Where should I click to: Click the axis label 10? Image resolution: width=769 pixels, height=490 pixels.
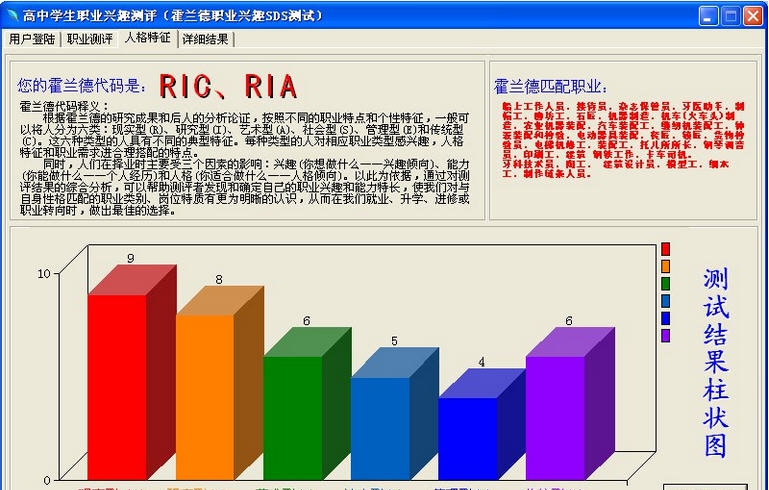tap(44, 274)
